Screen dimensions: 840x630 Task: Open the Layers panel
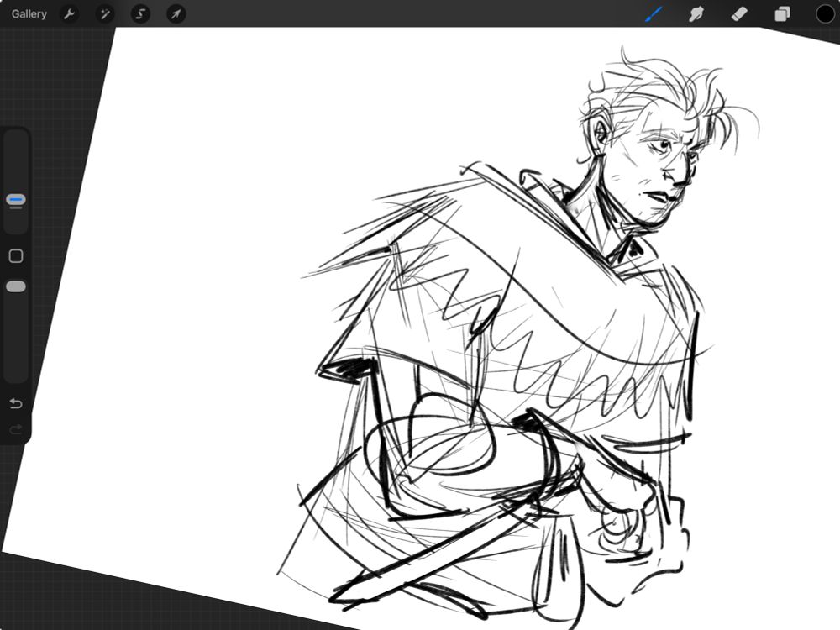coord(782,14)
